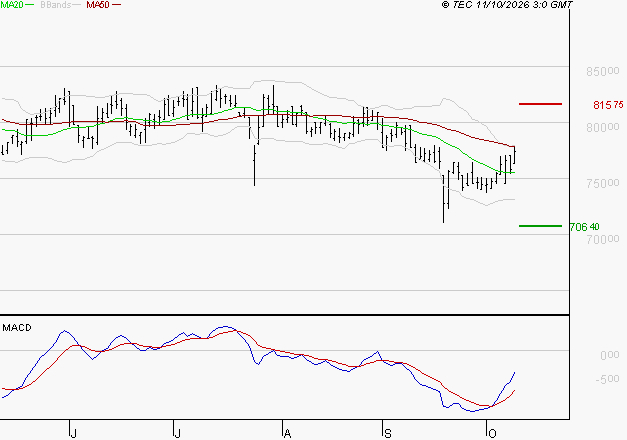Click the S month tick label
627x440 pixels.
tap(387, 433)
